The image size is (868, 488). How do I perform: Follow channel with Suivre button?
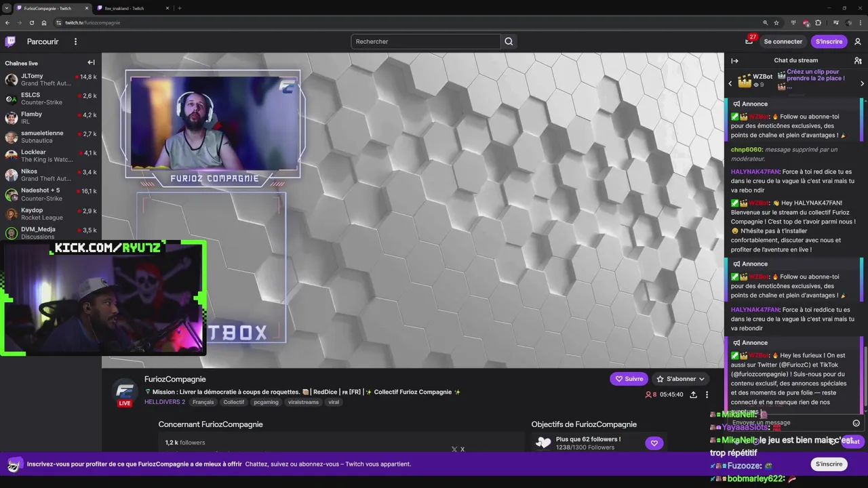tap(629, 379)
